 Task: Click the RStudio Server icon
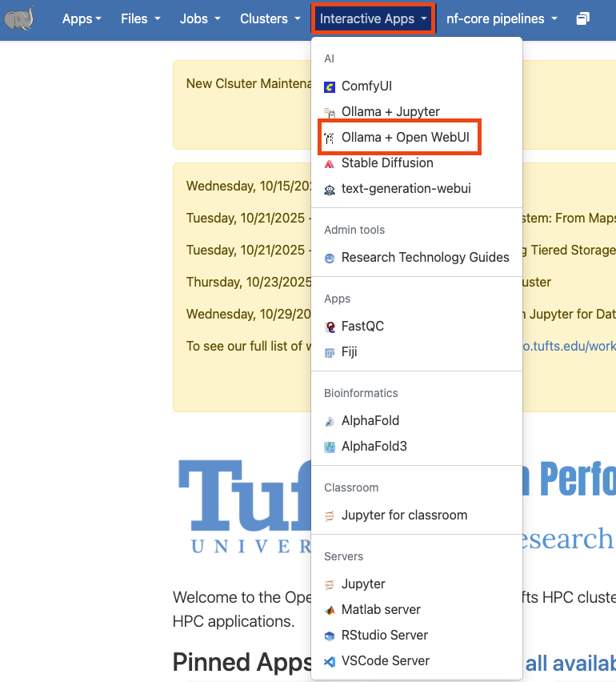click(x=330, y=636)
